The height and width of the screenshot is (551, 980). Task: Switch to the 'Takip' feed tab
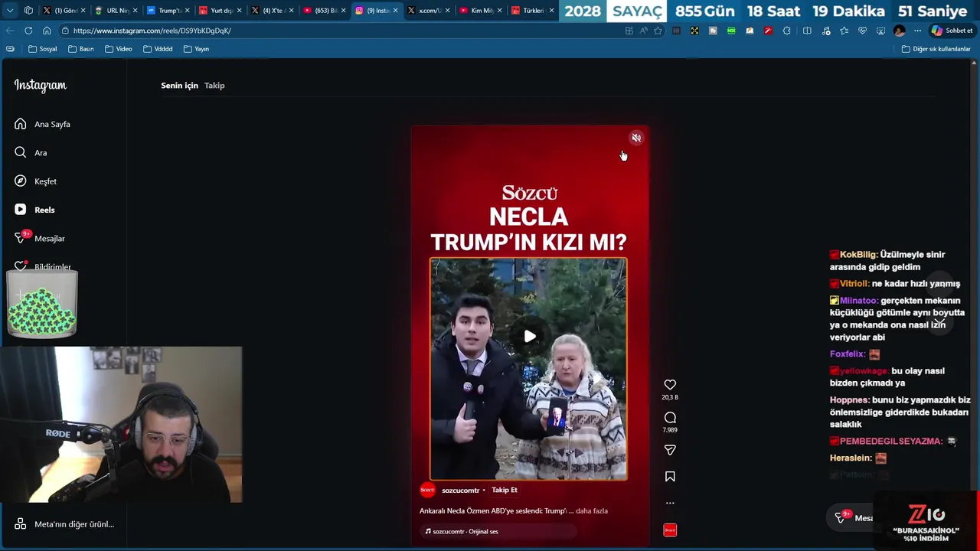(214, 85)
